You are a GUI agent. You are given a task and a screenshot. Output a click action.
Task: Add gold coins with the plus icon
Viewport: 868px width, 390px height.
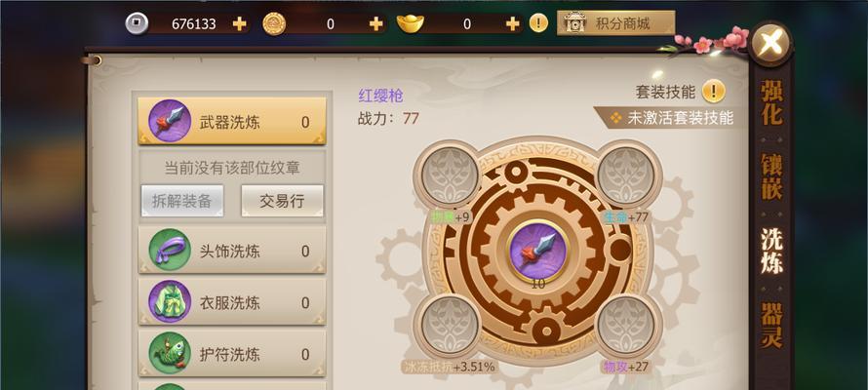tap(375, 23)
